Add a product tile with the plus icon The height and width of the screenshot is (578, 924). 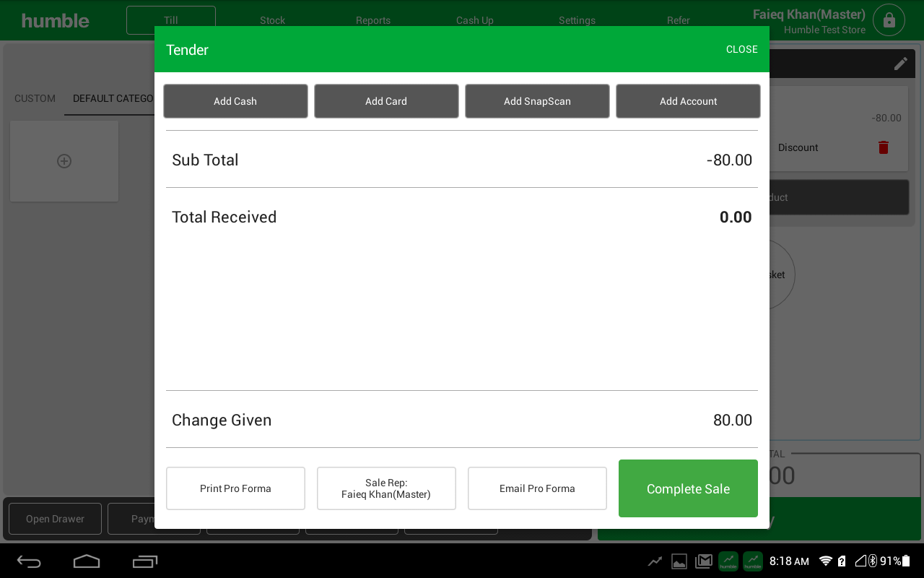(x=64, y=161)
